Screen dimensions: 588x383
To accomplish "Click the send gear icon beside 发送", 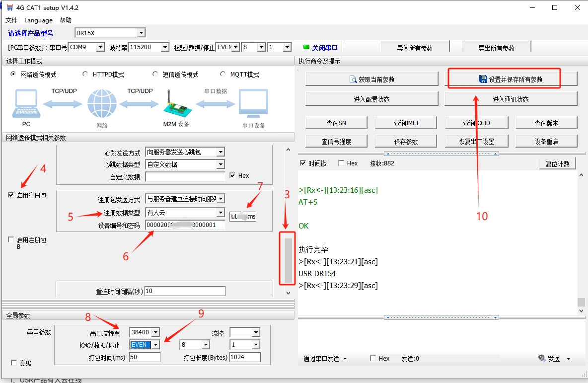I will (542, 358).
